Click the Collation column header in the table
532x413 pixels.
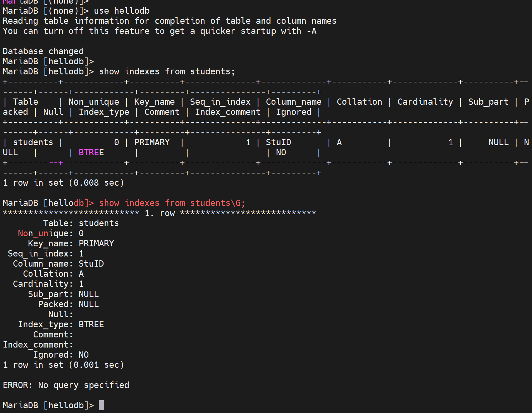coord(359,102)
